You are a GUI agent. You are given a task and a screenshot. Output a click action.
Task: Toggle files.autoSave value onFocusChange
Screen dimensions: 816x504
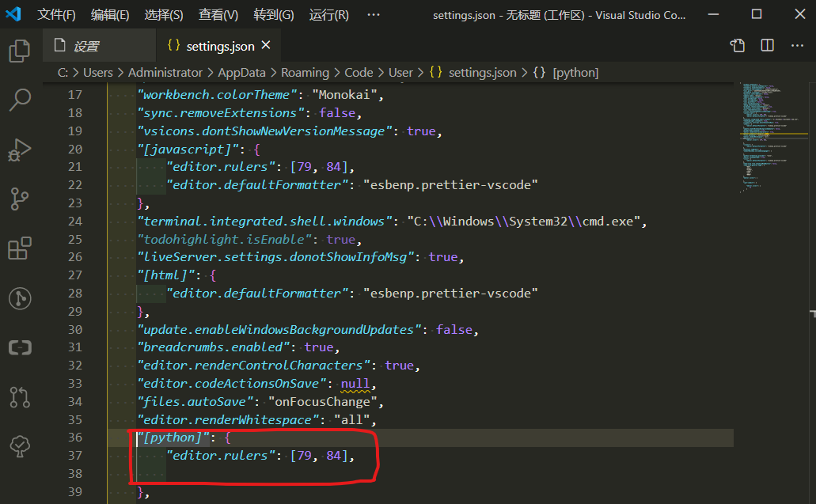[x=327, y=401]
